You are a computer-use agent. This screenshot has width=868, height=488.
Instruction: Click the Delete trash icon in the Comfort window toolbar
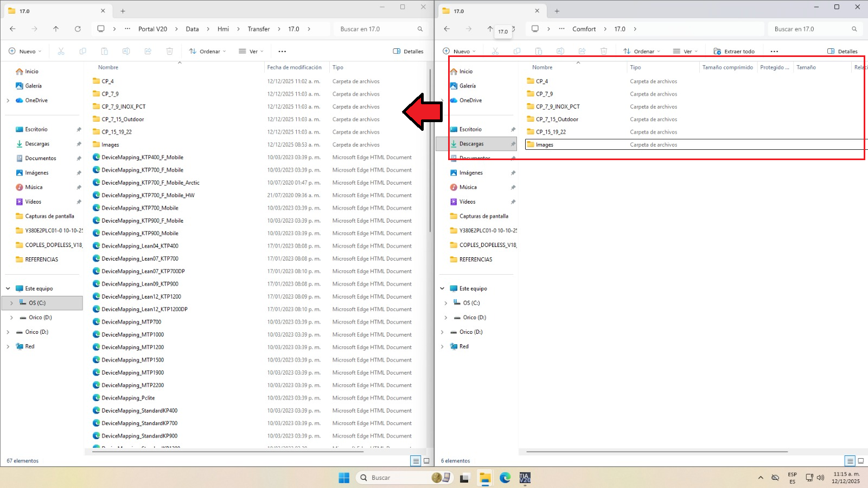[604, 51]
